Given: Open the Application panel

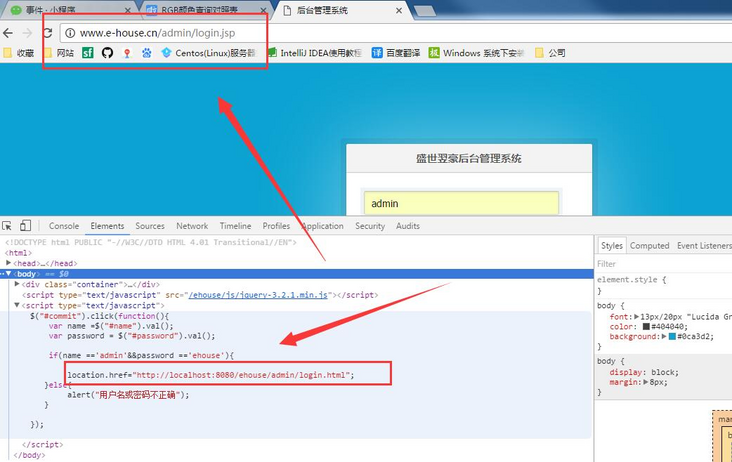Looking at the screenshot, I should 323,226.
